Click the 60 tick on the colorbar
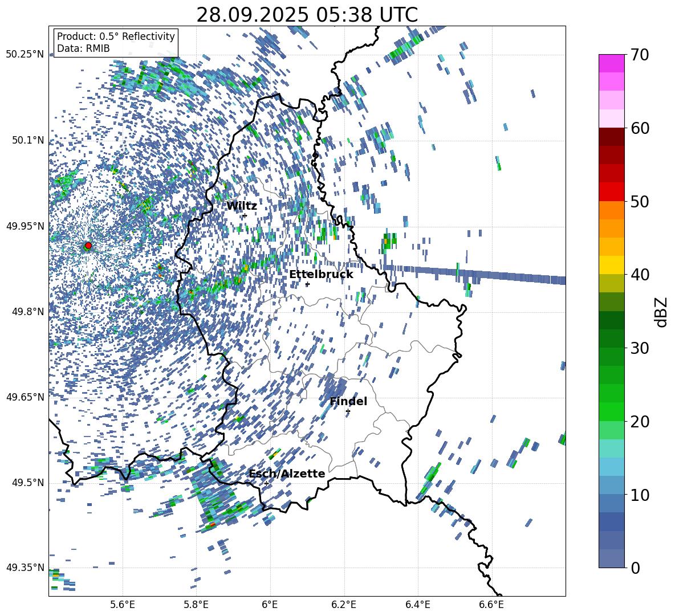 click(x=640, y=128)
